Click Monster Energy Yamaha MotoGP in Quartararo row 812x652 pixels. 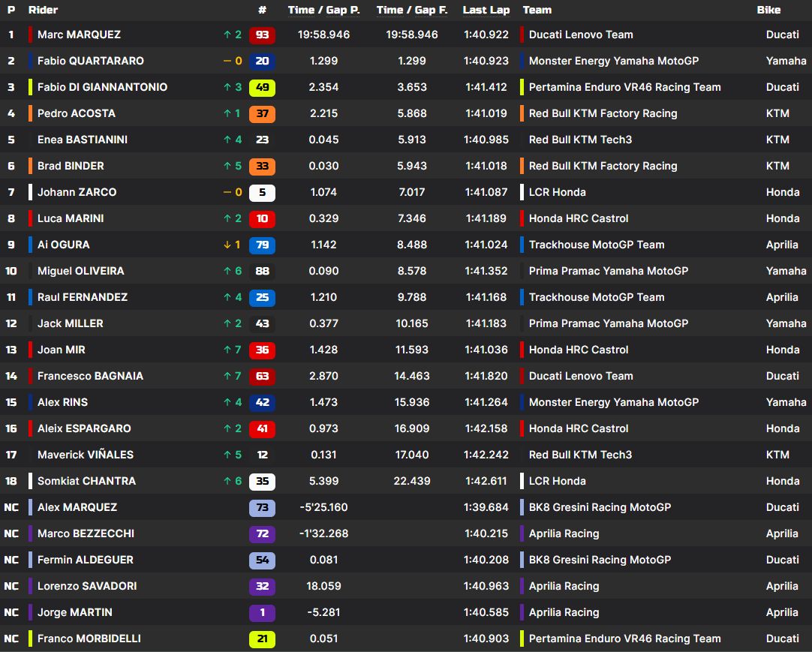click(614, 61)
